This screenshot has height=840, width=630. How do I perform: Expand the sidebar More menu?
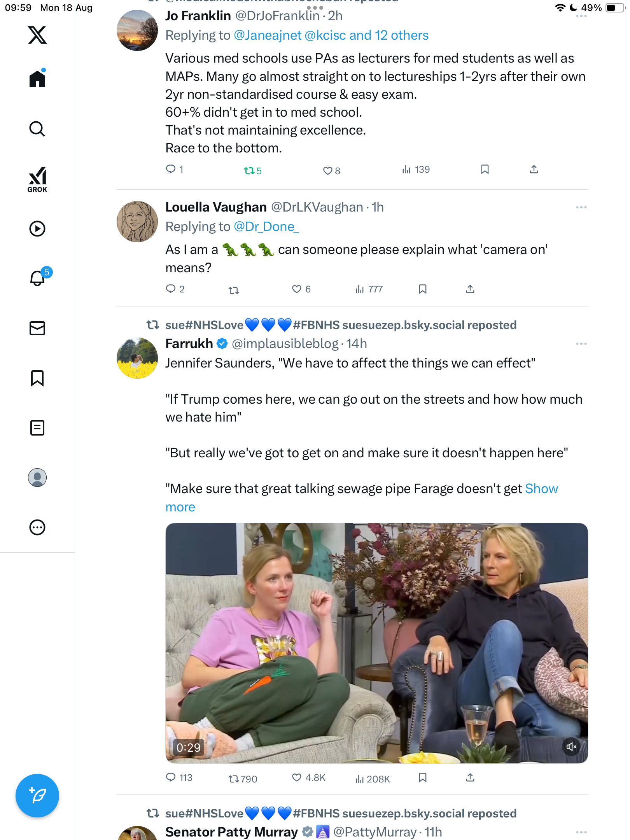37,527
